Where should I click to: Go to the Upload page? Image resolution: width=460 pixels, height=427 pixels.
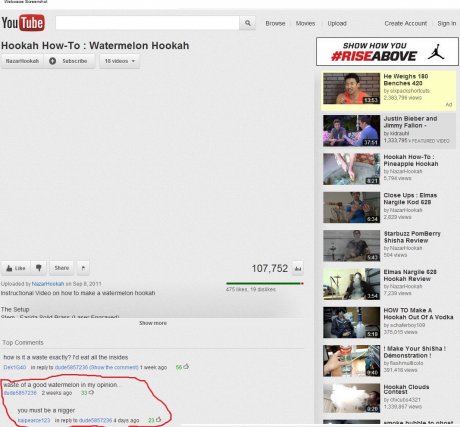click(337, 23)
